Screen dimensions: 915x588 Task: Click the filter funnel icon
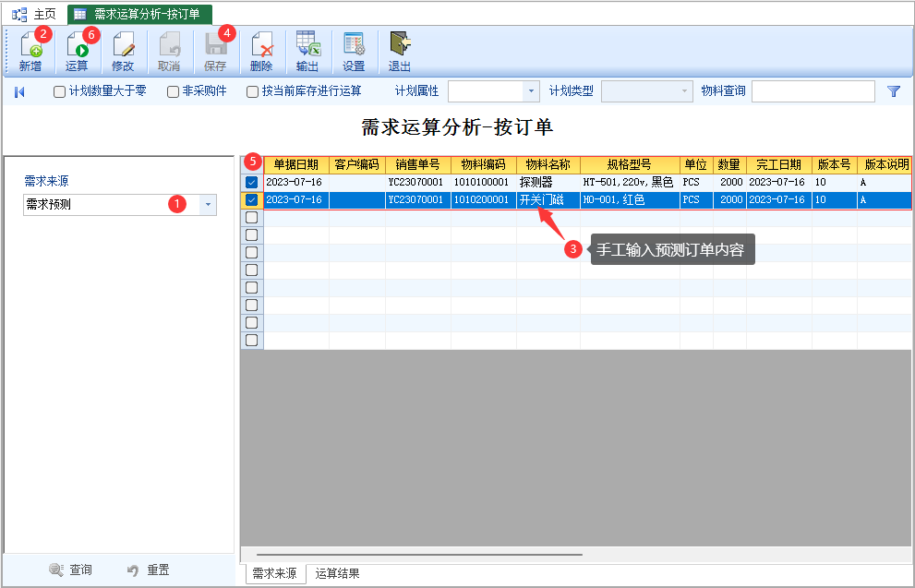tap(894, 91)
